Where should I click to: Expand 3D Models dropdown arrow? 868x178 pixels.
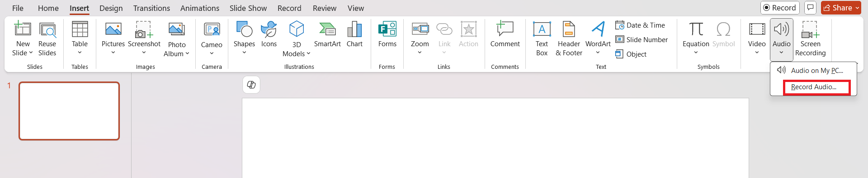pyautogui.click(x=308, y=53)
